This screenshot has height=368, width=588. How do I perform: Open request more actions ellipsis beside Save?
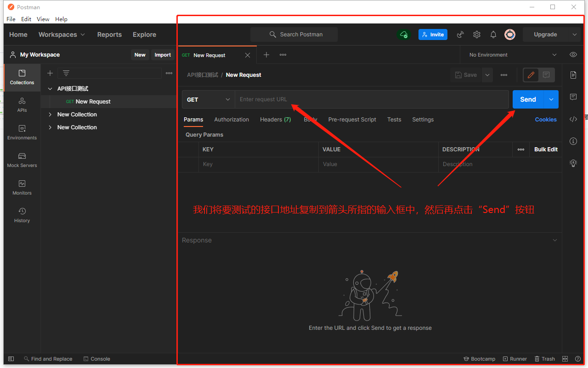click(504, 75)
